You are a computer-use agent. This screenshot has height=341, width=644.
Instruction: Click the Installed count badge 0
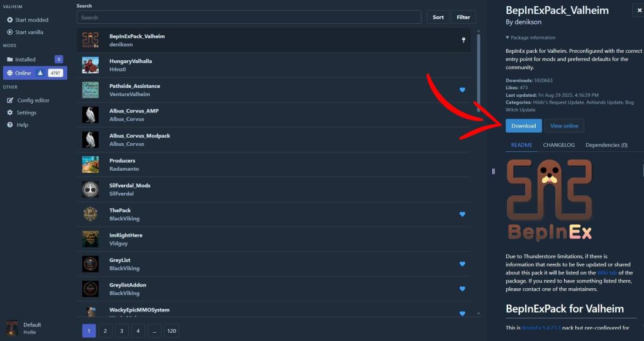(x=58, y=60)
